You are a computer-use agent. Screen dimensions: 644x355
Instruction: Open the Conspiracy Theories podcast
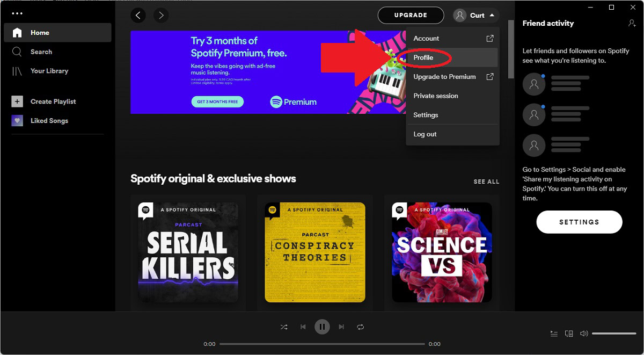pos(315,252)
